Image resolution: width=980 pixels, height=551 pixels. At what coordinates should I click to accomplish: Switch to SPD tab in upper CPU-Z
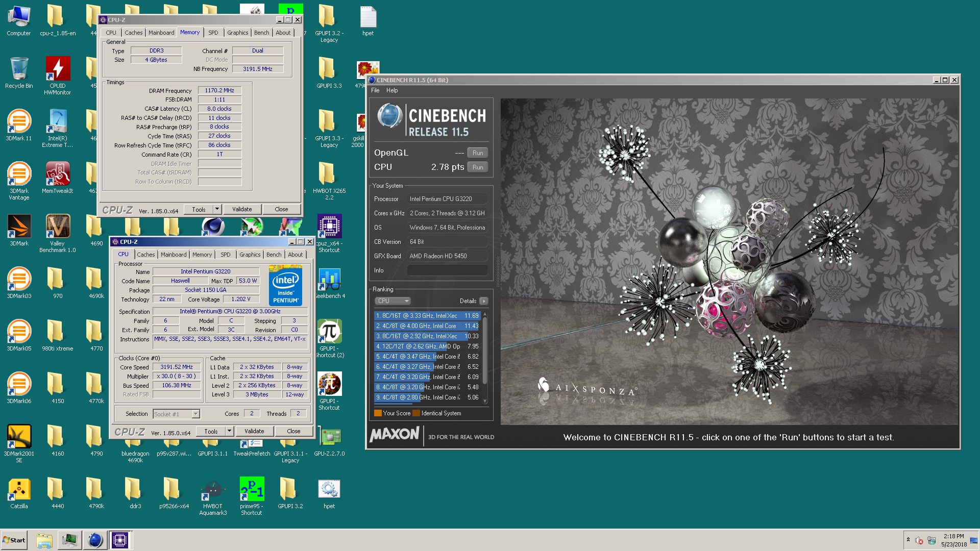(213, 33)
